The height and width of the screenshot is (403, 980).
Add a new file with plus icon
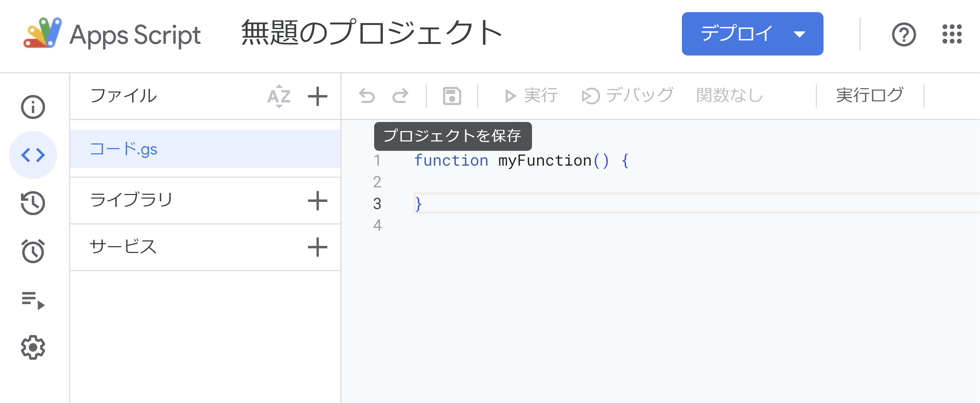pos(317,96)
